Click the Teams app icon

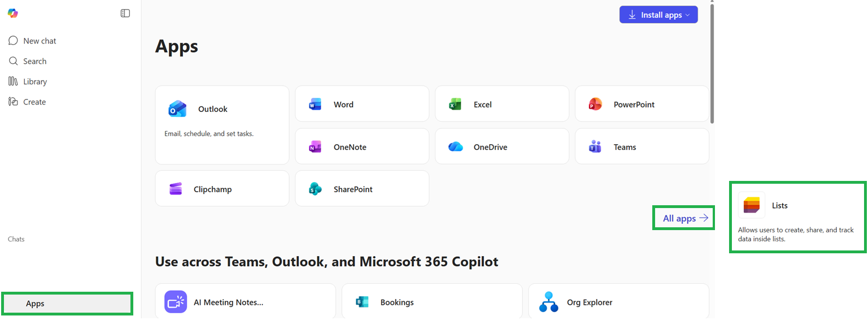click(x=595, y=147)
